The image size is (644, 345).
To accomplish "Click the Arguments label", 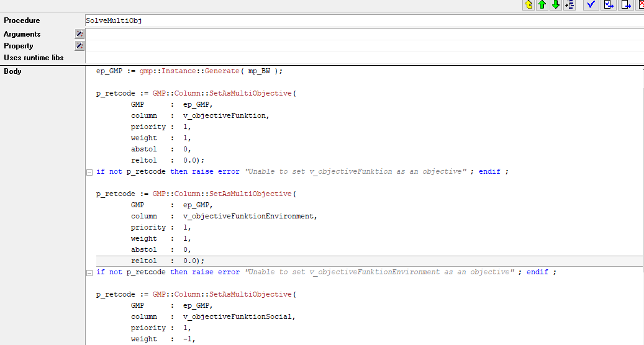I will coord(22,34).
